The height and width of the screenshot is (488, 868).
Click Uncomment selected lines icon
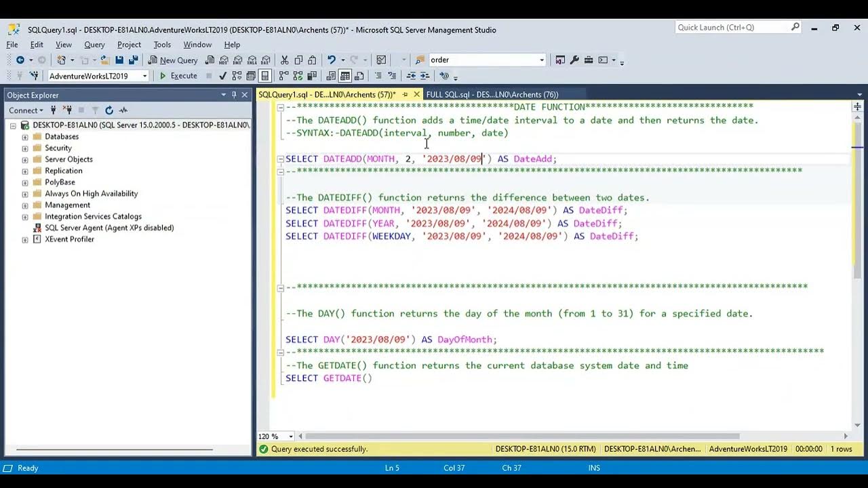pyautogui.click(x=392, y=76)
